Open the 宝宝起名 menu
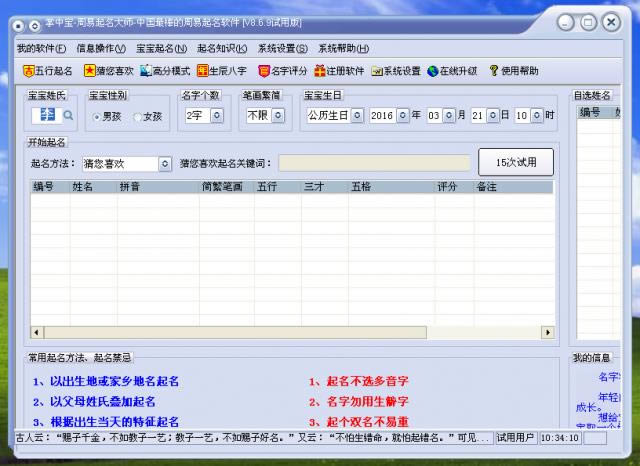Viewport: 640px width, 466px height. (x=160, y=48)
